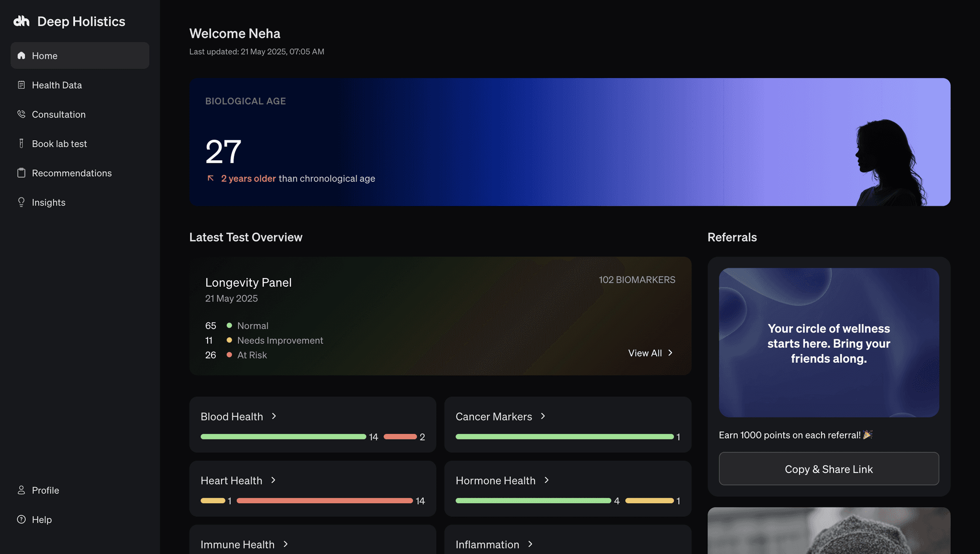The height and width of the screenshot is (554, 980).
Task: Click Heart Health red at-risk bar
Action: tap(324, 501)
